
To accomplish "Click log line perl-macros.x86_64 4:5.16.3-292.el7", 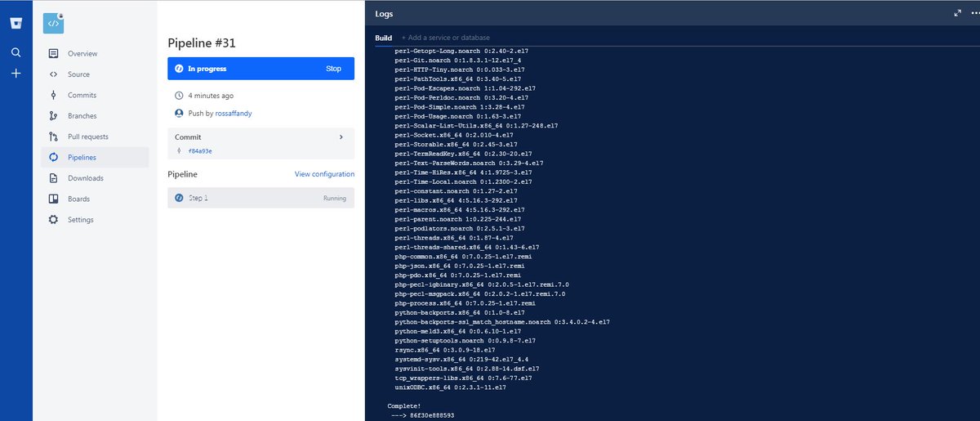I will [x=464, y=209].
